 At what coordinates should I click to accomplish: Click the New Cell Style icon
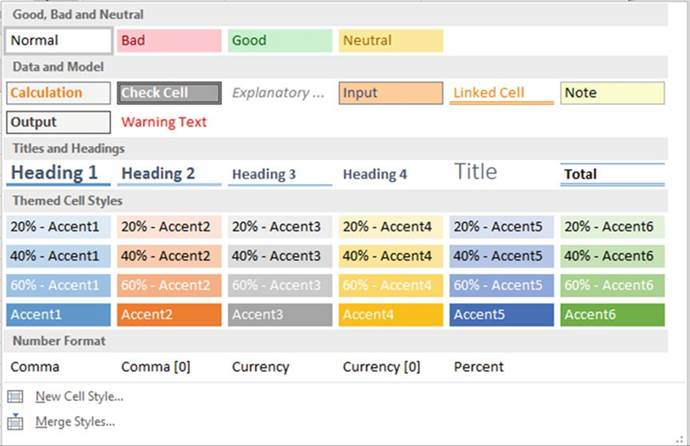[x=15, y=397]
